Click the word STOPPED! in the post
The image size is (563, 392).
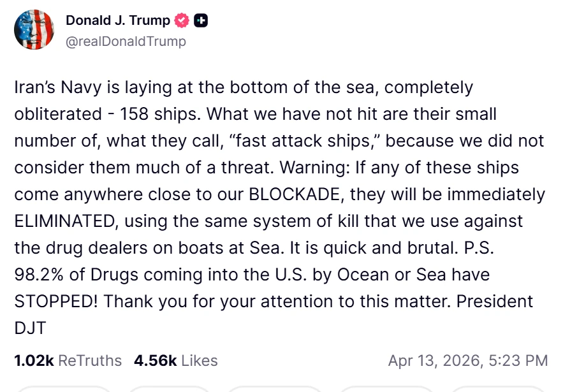[x=55, y=301]
